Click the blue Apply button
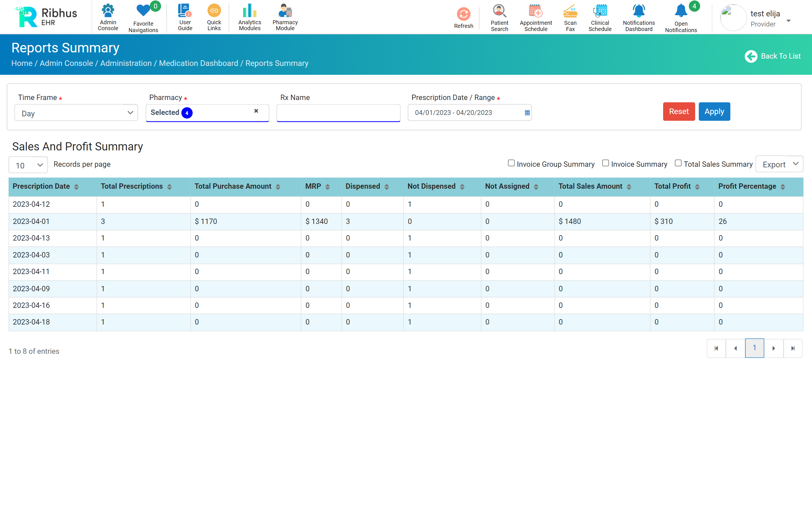 [714, 112]
